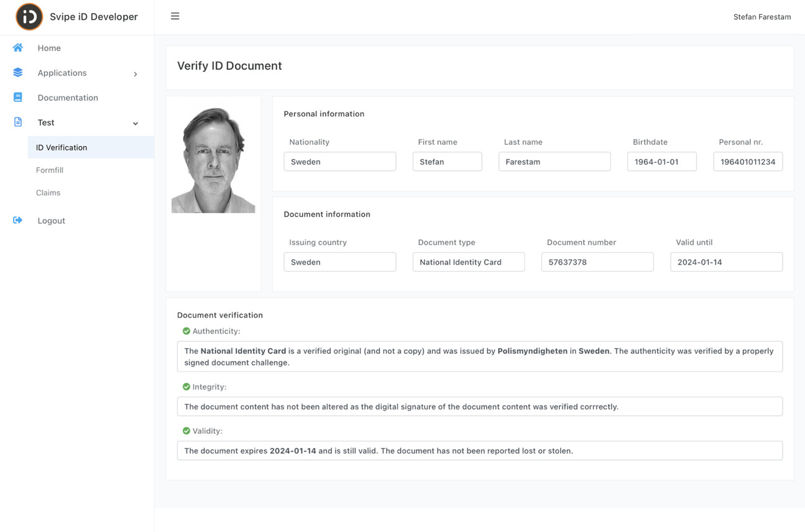Click the Stefan Farestam account name
The image size is (805, 532).
pos(762,17)
